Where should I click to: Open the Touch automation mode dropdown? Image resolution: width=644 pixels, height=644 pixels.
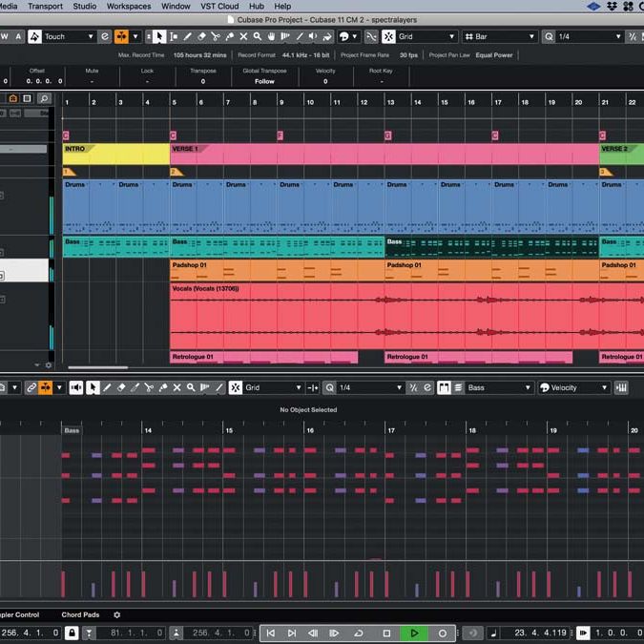tap(69, 36)
